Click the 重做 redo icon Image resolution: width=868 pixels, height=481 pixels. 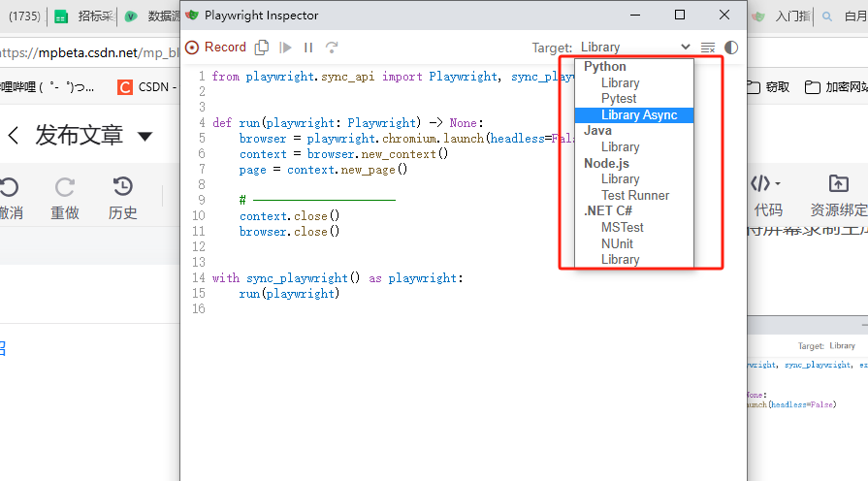pyautogui.click(x=65, y=187)
